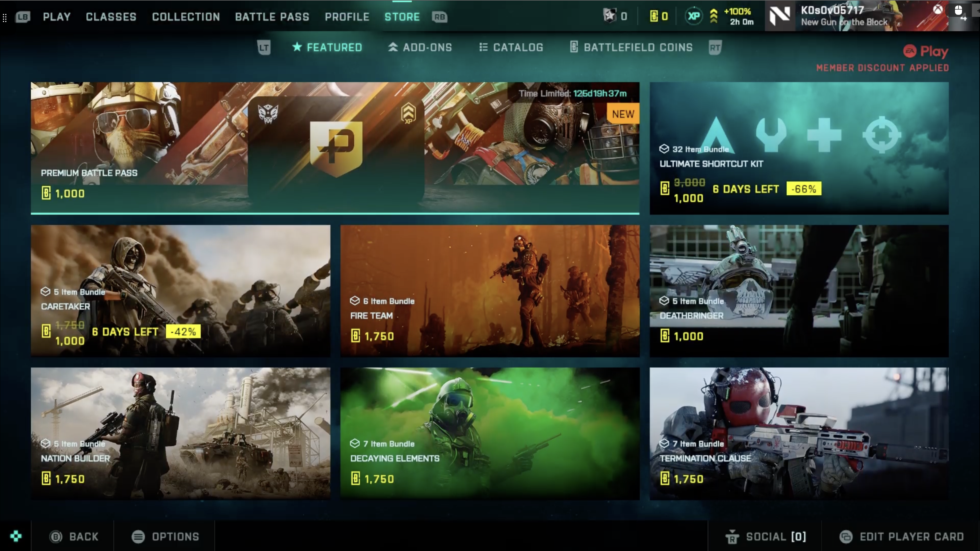Click the LT trigger icon
The height and width of the screenshot is (551, 980).
click(x=264, y=48)
